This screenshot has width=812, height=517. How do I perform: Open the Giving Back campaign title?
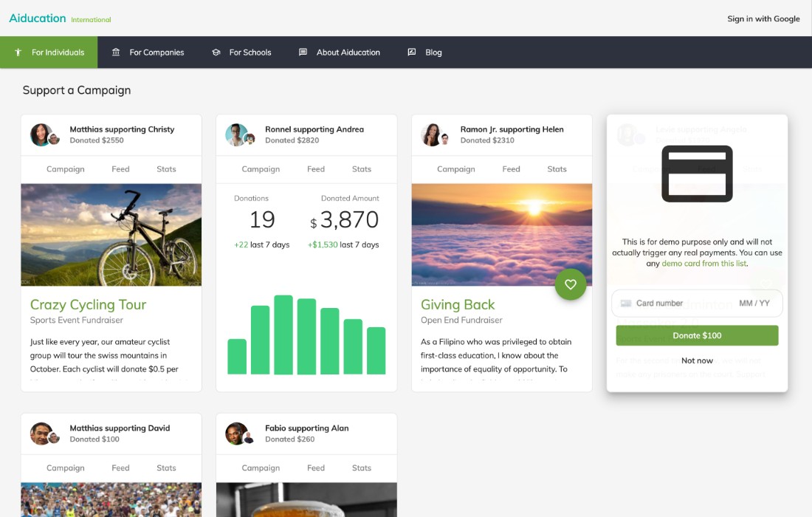pos(458,304)
